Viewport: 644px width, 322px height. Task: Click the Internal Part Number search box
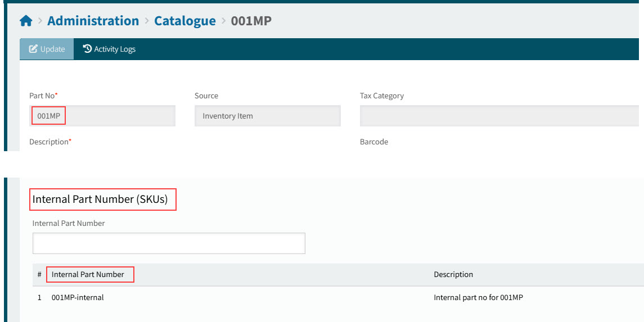point(169,243)
